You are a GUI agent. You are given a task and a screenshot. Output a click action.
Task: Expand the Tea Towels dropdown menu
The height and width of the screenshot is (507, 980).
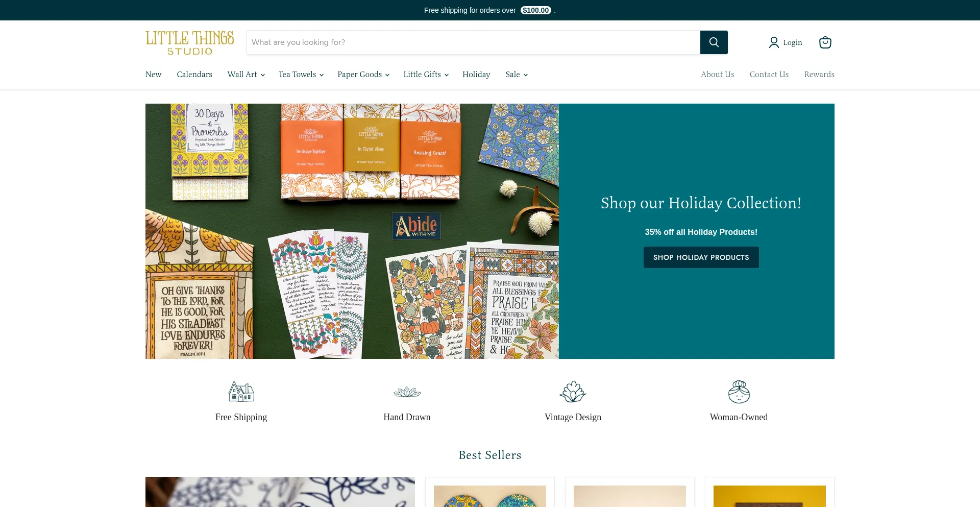point(301,75)
